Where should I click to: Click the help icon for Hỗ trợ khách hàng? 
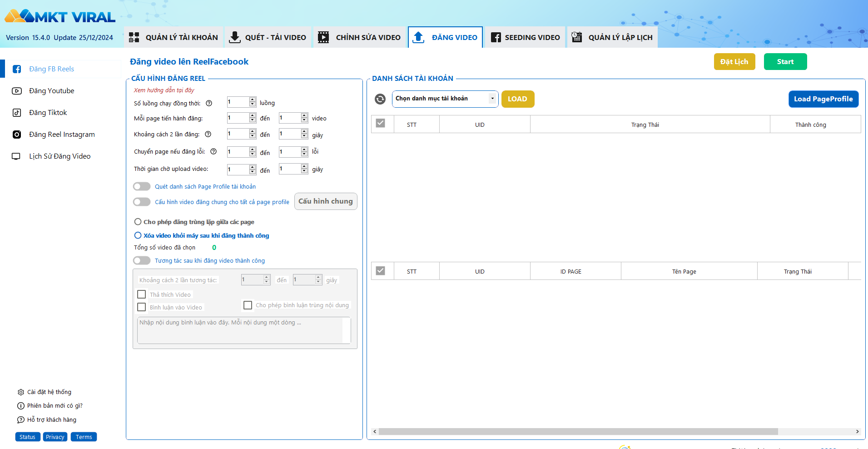(21, 420)
